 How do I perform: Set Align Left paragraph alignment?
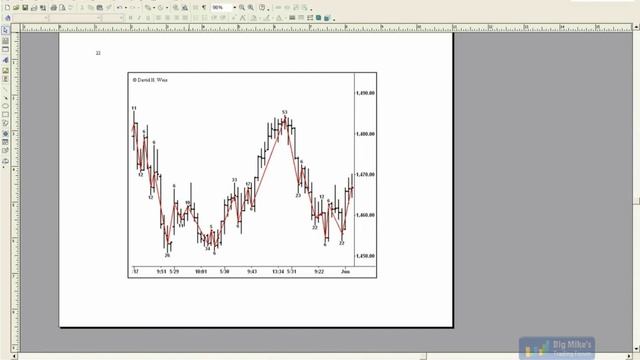tap(158, 18)
